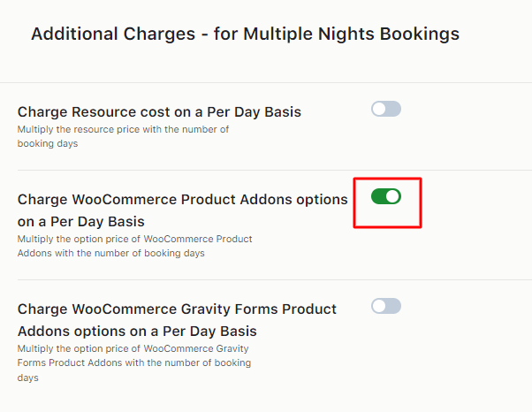
Task: Click "on a Per Day Basis" under Product Addons
Action: (x=80, y=221)
